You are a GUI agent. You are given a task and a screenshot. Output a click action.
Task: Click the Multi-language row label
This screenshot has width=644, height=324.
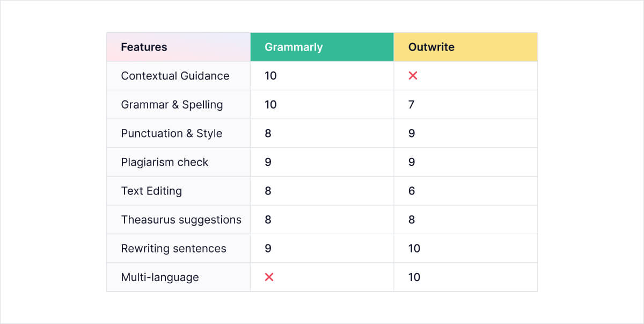point(160,277)
